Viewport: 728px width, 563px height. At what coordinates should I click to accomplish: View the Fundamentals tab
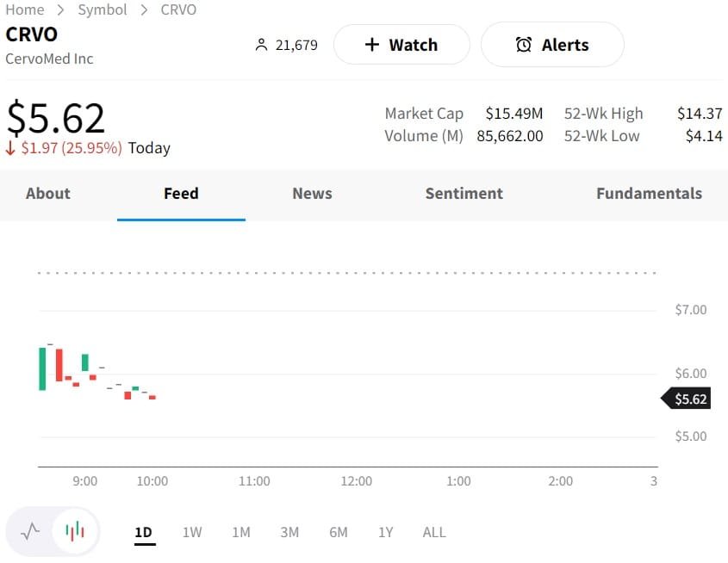coord(649,194)
